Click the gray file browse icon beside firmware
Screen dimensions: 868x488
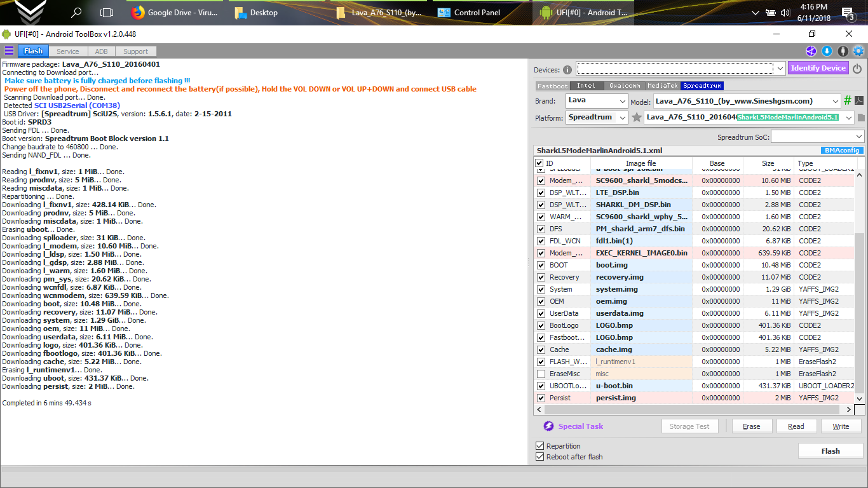point(861,118)
